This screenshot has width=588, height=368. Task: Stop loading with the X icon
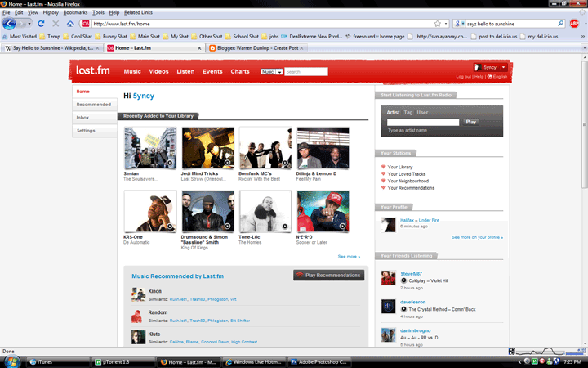click(x=56, y=24)
